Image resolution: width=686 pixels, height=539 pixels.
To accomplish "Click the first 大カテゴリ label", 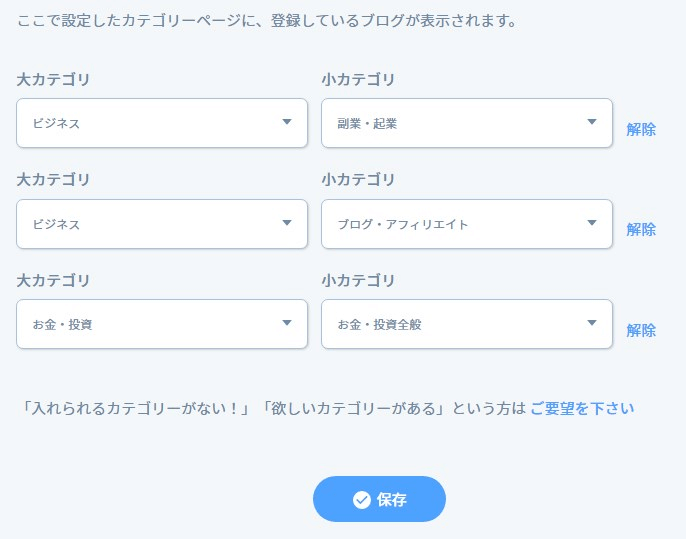I will tap(53, 80).
